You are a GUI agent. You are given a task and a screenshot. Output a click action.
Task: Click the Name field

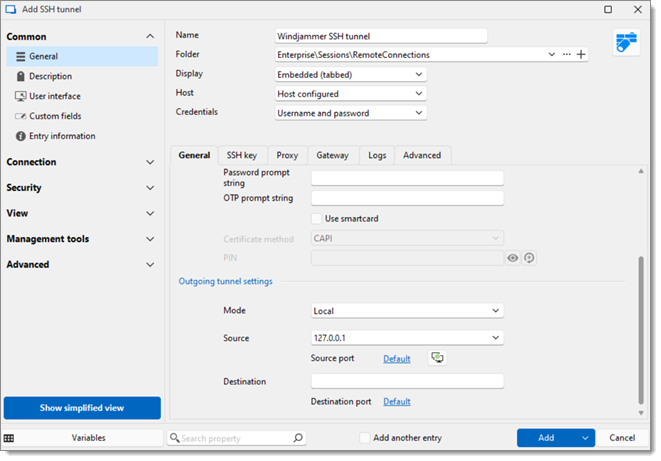click(x=381, y=36)
